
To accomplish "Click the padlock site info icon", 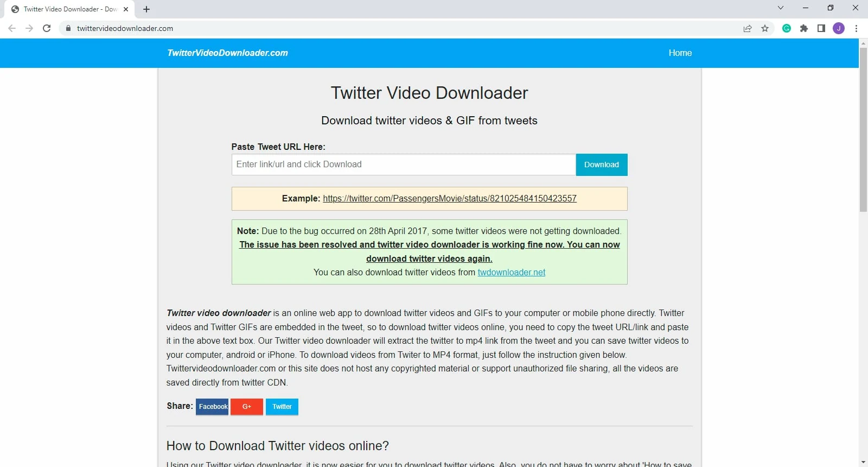I will [68, 28].
